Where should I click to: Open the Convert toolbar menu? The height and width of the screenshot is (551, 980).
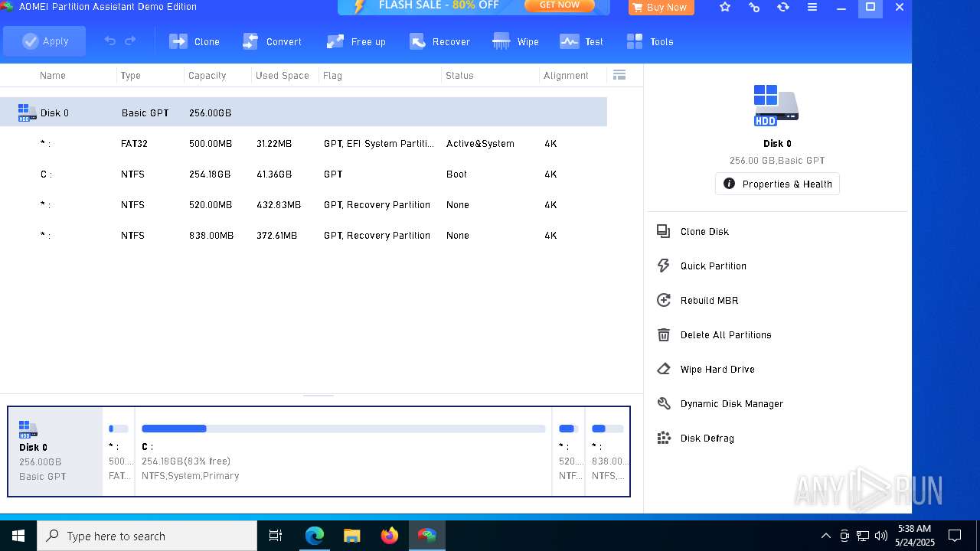(x=273, y=41)
